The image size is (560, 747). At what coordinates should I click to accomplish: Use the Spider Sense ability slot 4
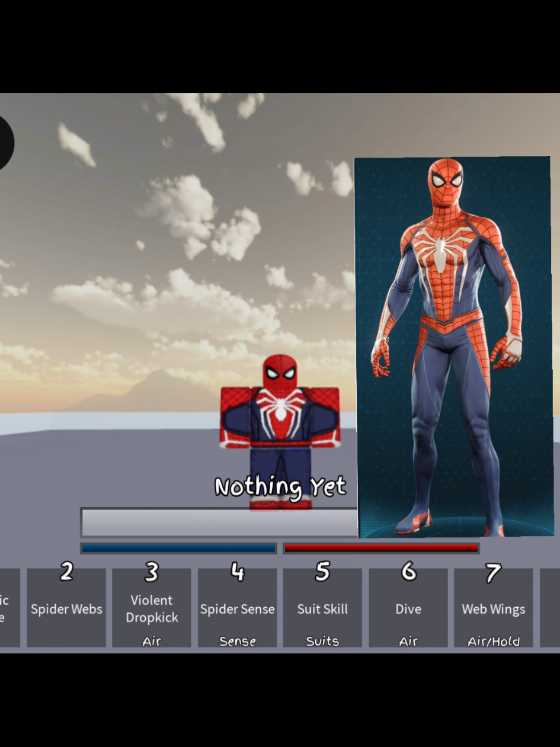click(x=237, y=608)
